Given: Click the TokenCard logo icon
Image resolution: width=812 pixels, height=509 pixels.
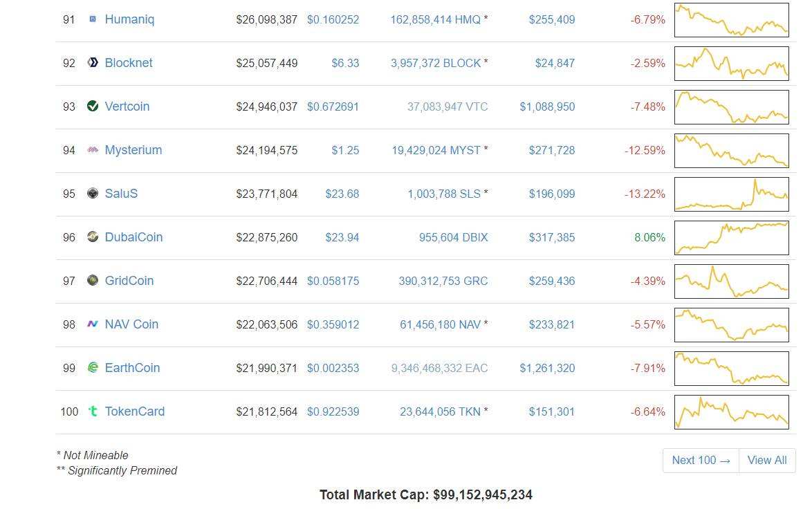Looking at the screenshot, I should pos(93,411).
